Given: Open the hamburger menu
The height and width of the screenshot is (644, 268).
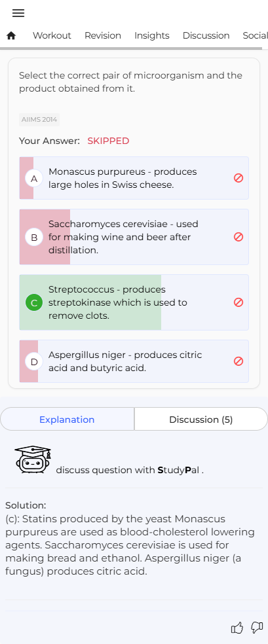Looking at the screenshot, I should point(18,13).
